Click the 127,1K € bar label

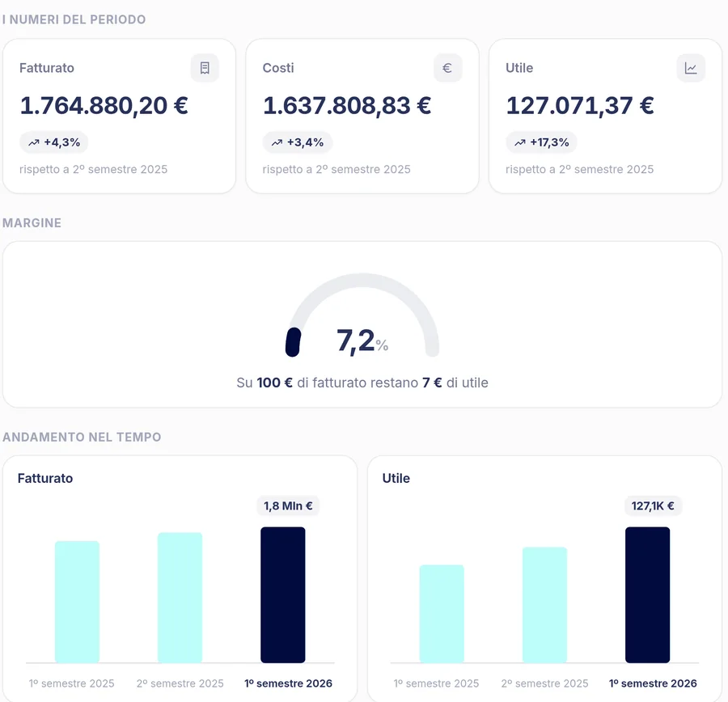pos(653,505)
